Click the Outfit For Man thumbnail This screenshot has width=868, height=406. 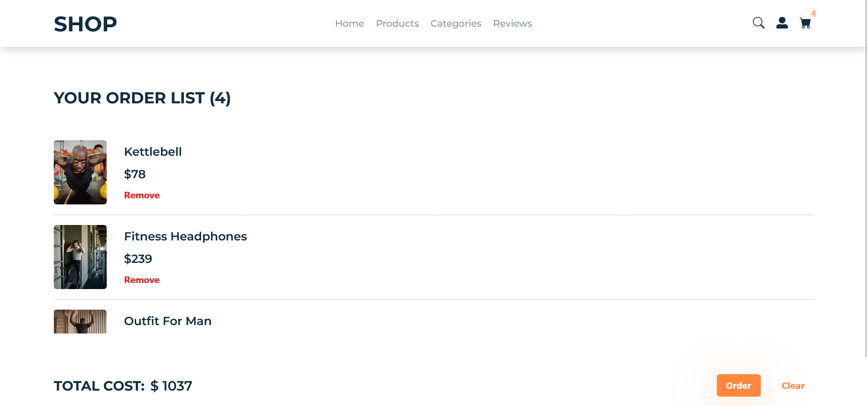point(80,323)
